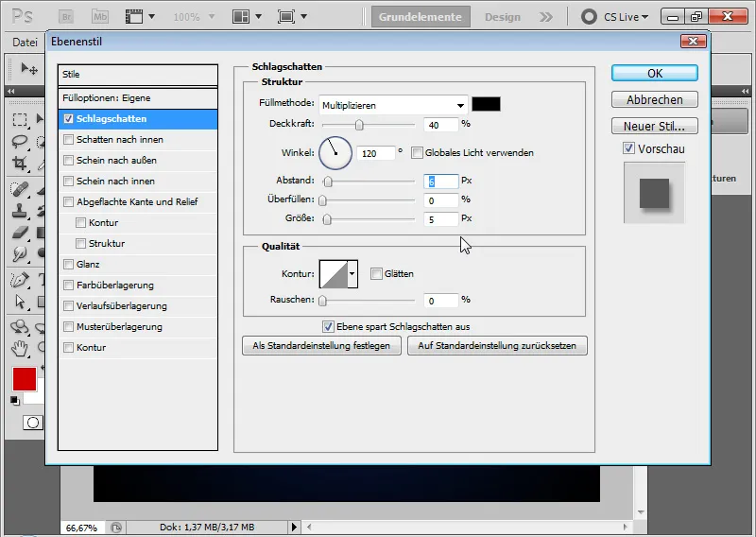Image resolution: width=756 pixels, height=537 pixels.
Task: Select the Lasso tool
Action: [x=19, y=142]
